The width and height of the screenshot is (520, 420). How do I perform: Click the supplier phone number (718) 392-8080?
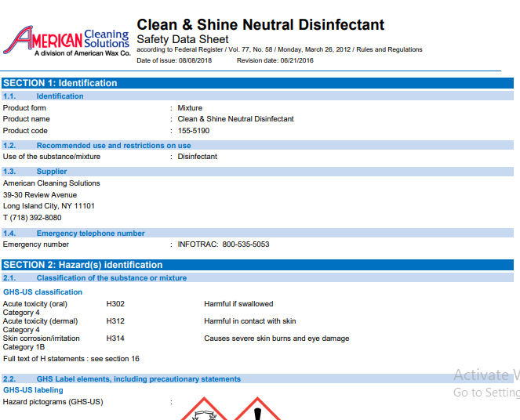32,217
